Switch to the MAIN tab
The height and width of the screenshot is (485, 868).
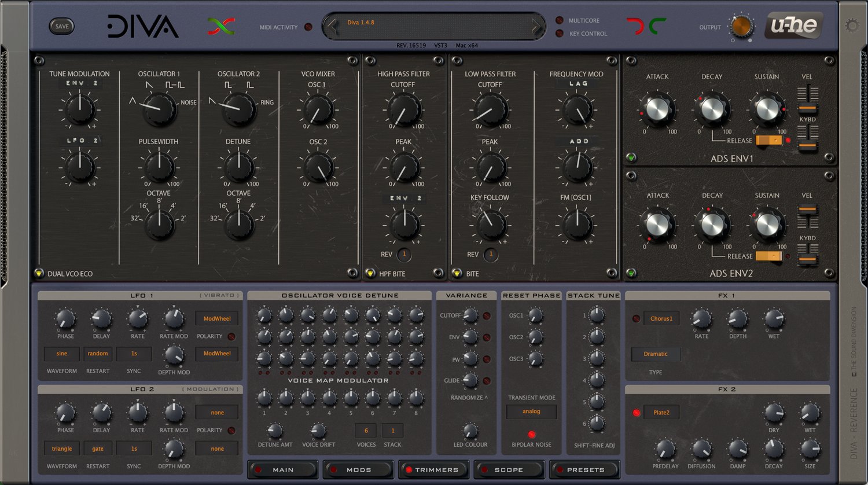[283, 469]
